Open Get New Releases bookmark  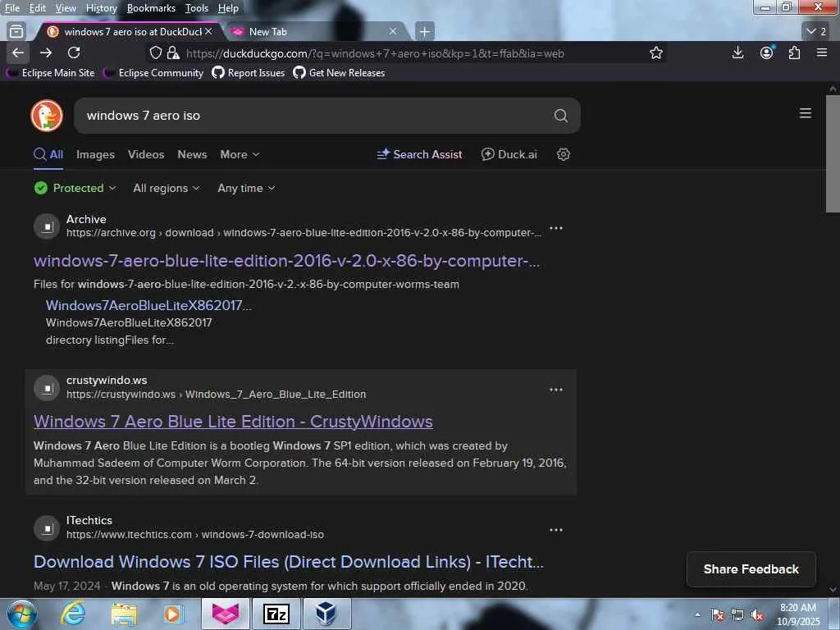pos(339,73)
